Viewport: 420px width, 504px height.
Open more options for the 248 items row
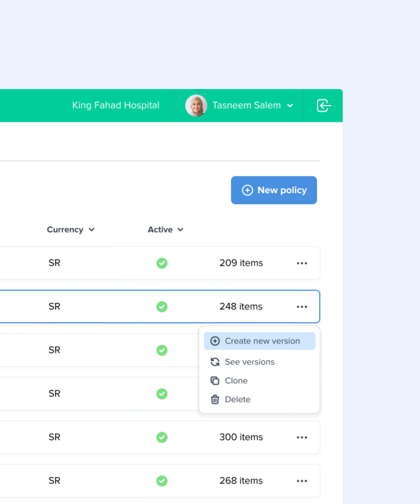[x=302, y=307]
